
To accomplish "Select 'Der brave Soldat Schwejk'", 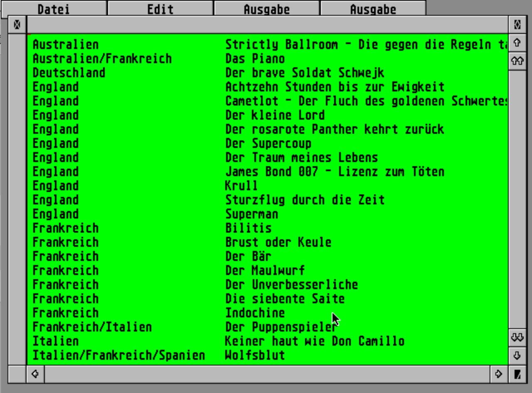I will (305, 73).
